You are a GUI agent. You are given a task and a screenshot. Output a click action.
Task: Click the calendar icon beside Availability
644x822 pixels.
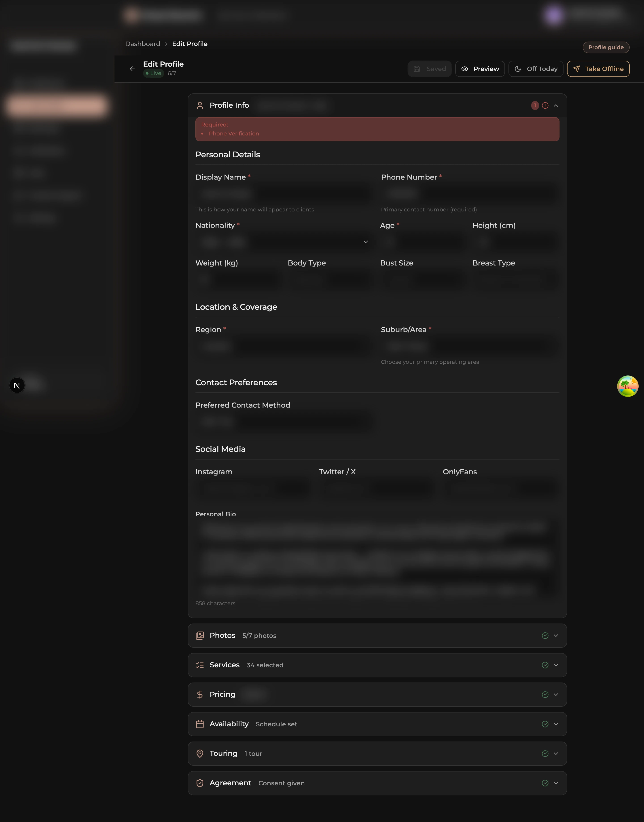click(x=200, y=724)
